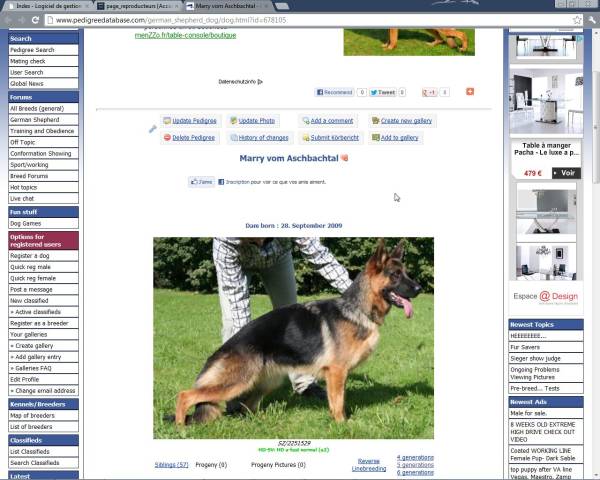
Task: Click the History of changes icon
Action: tap(233, 138)
